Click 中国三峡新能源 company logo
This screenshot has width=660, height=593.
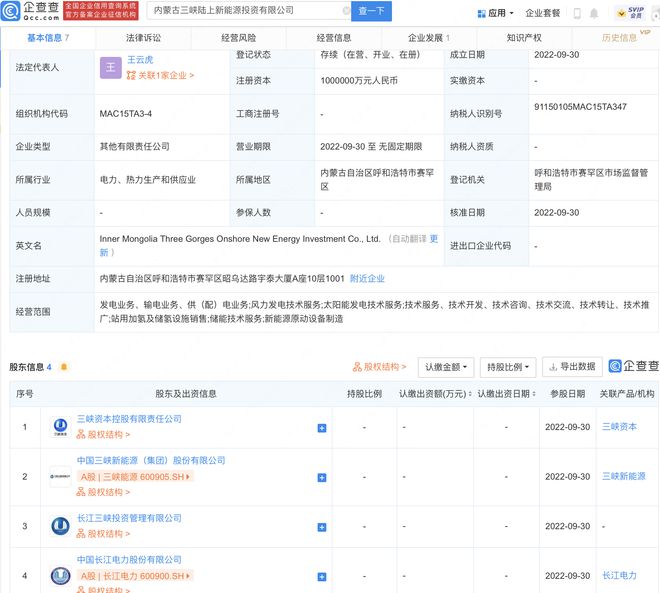[x=60, y=476]
